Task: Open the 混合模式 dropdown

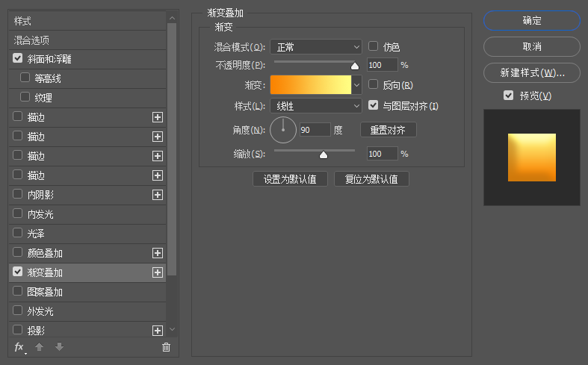Action: pos(316,47)
